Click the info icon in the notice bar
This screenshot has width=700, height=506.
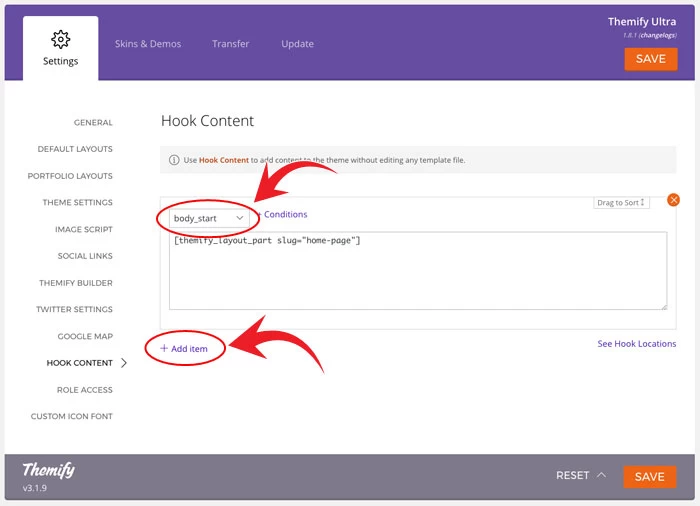pos(174,160)
